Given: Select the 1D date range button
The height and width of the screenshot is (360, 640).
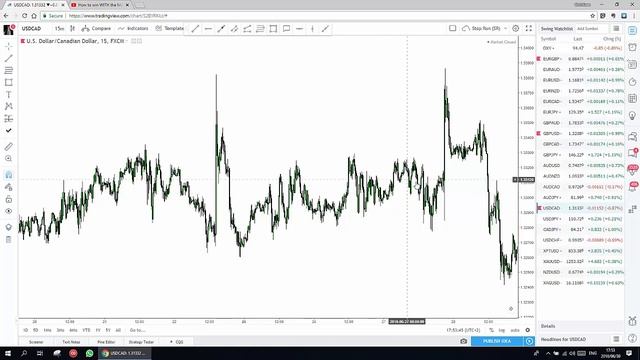Looking at the screenshot, I should (26, 330).
